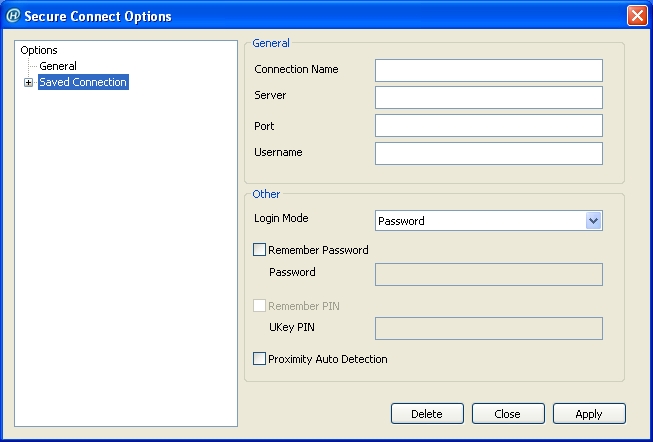This screenshot has height=442, width=653.
Task: Select General in the options tree
Action: coord(58,66)
